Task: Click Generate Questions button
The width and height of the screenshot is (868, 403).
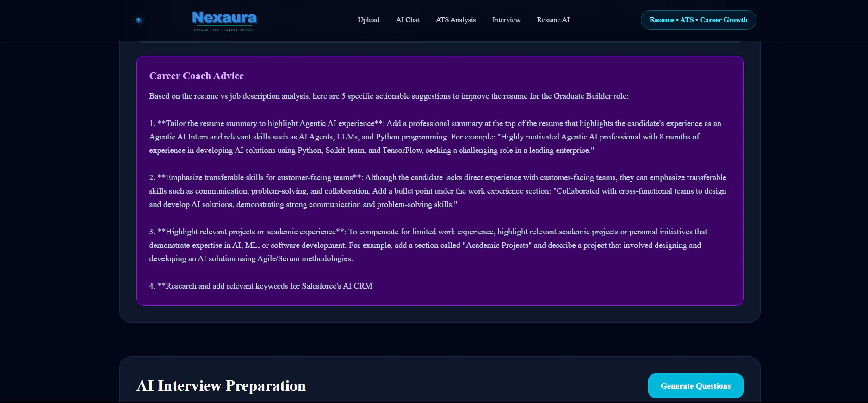Action: point(695,386)
